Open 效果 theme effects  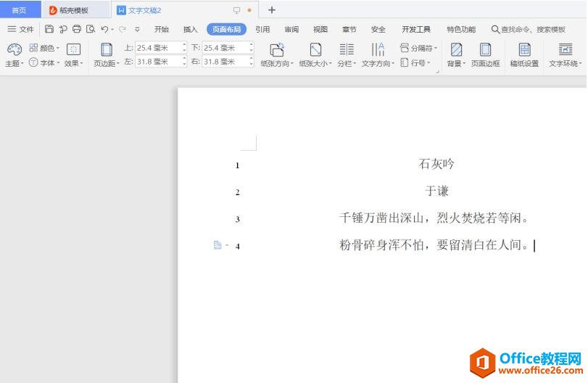(73, 55)
